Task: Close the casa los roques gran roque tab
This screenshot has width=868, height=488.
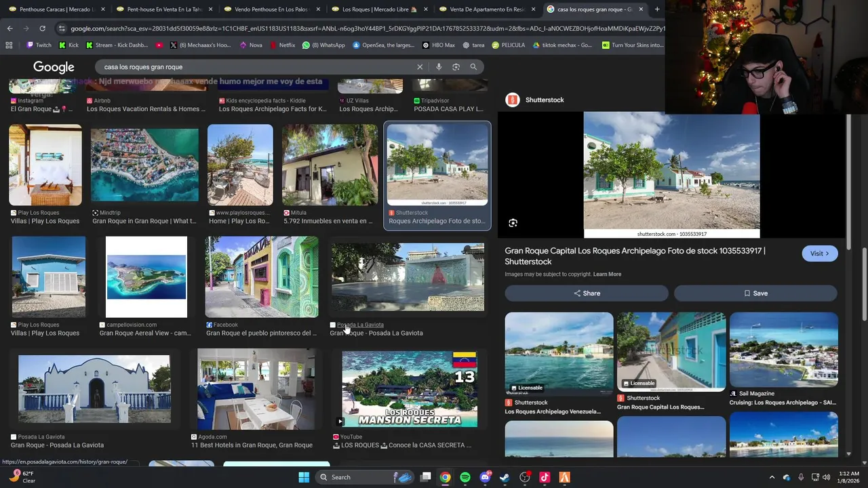Action: (640, 9)
